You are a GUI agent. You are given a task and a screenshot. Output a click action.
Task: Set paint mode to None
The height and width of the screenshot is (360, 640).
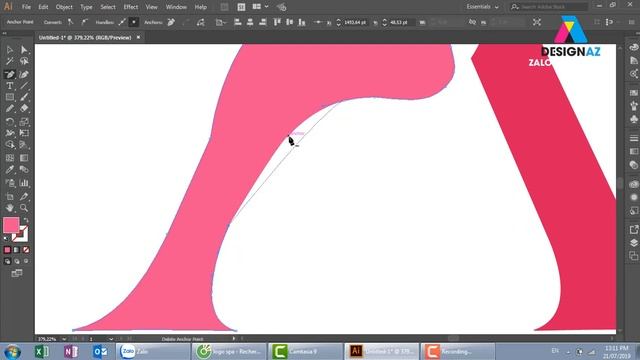click(26, 250)
